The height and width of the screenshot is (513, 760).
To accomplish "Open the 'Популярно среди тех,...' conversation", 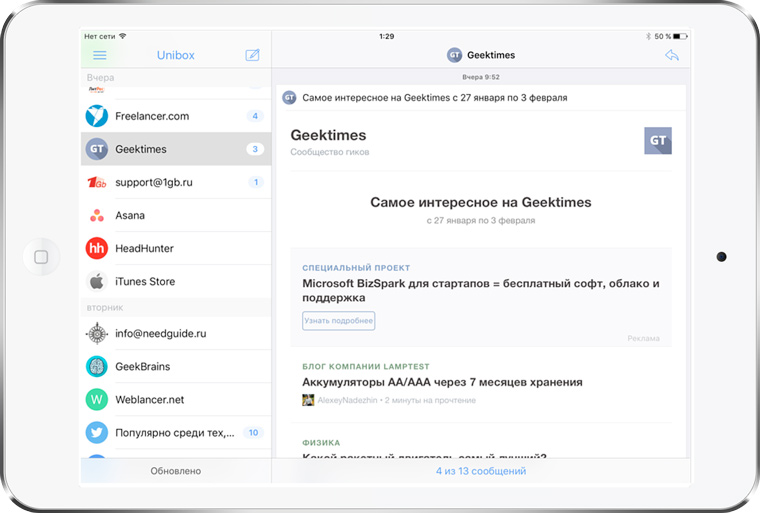I will point(176,433).
